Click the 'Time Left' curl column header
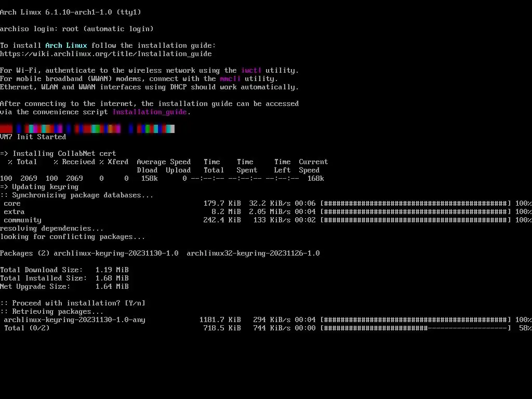532x399 pixels. tap(282, 166)
